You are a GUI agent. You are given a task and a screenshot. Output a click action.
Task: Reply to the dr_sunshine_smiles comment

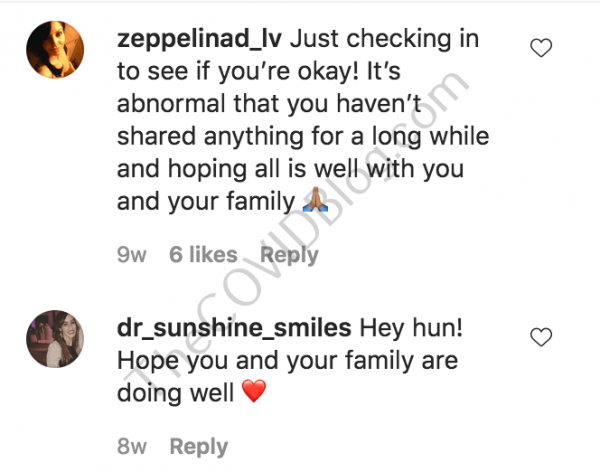(198, 446)
